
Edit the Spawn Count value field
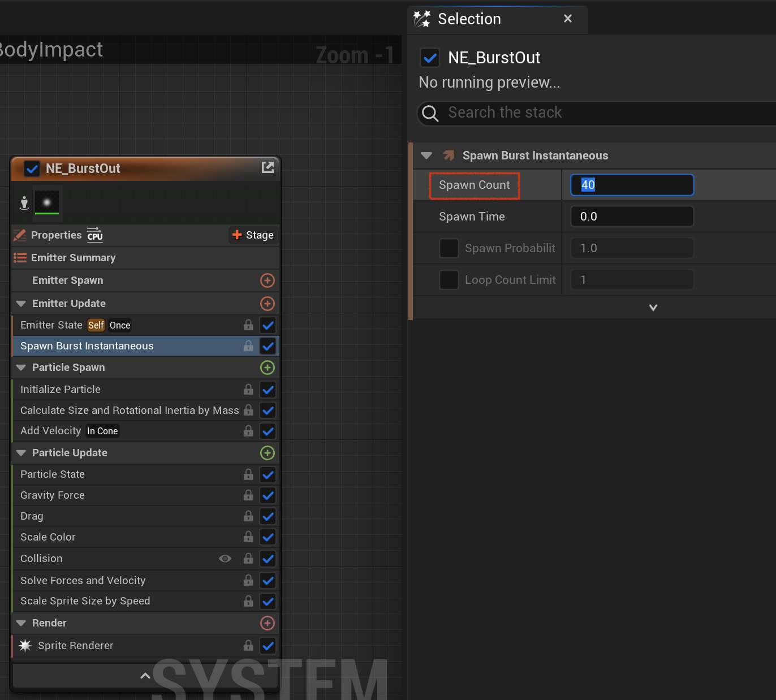click(632, 185)
